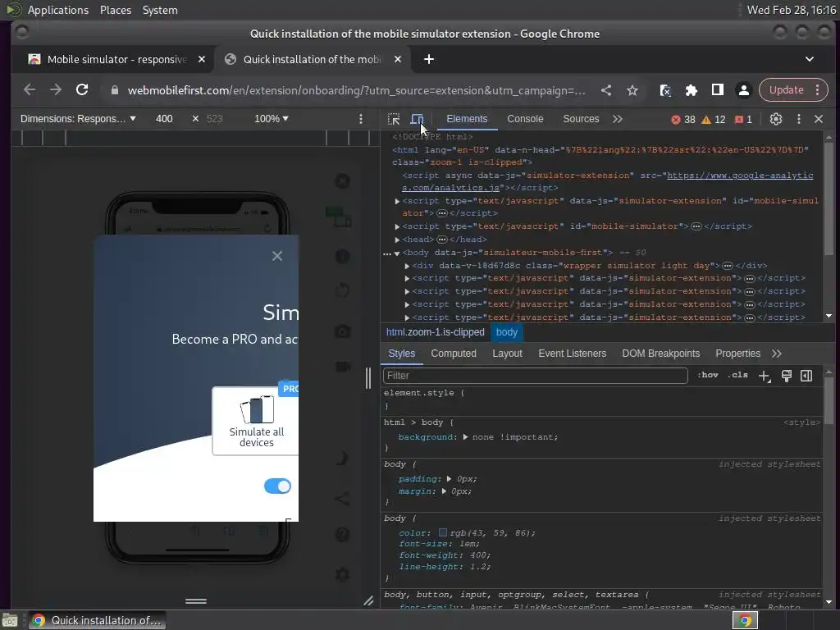Open the Chrome profile avatar icon

[x=743, y=90]
